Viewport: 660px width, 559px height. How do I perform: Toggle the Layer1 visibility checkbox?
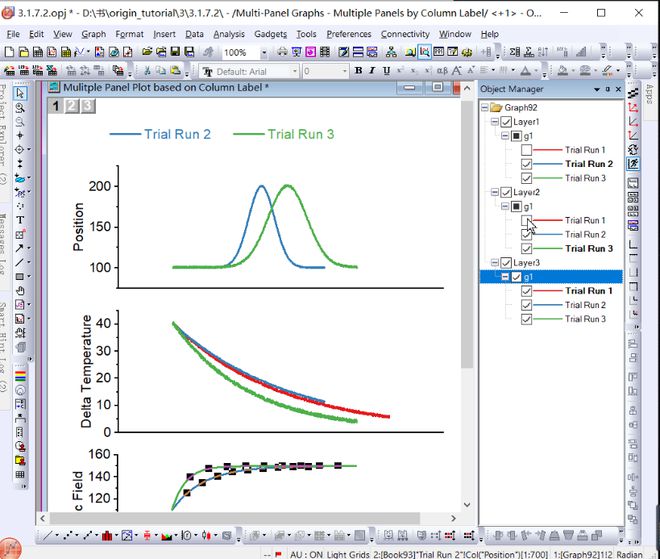[x=506, y=122]
